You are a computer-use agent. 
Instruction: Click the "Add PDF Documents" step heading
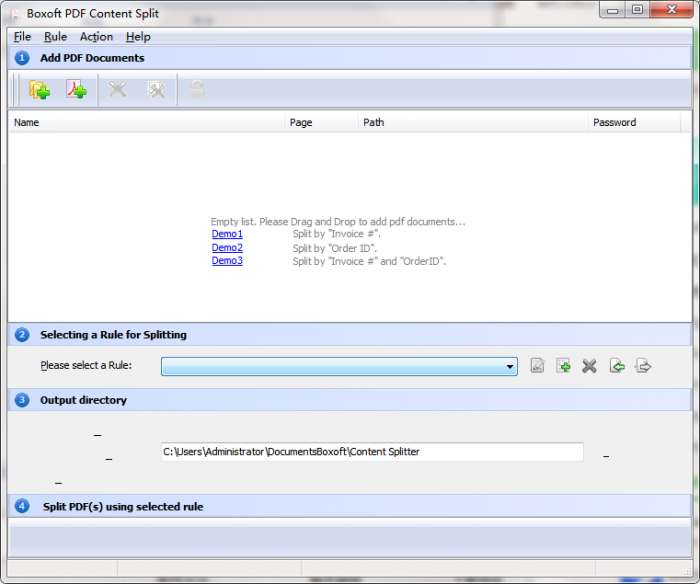92,58
